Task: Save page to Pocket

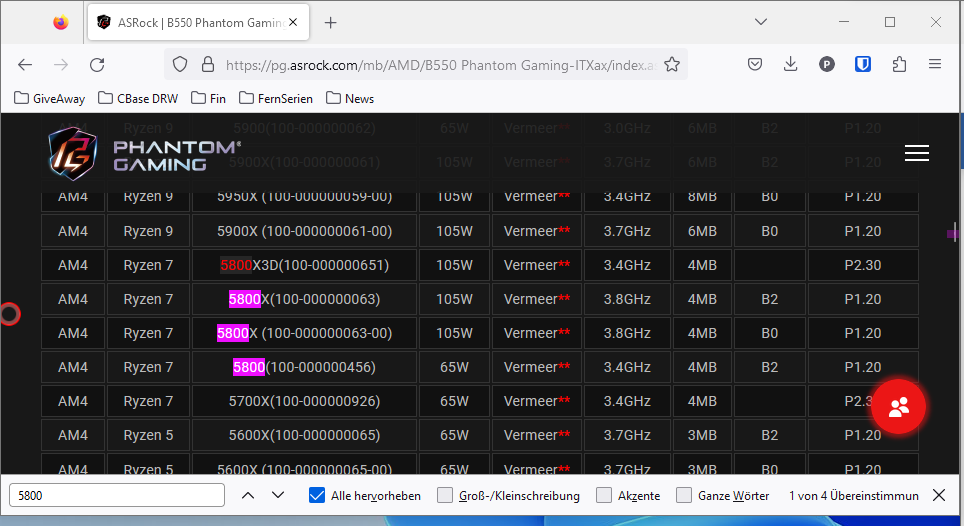Action: click(x=755, y=64)
